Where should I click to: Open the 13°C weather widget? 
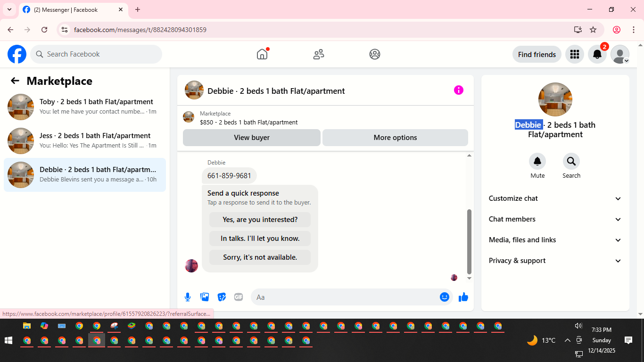point(541,340)
